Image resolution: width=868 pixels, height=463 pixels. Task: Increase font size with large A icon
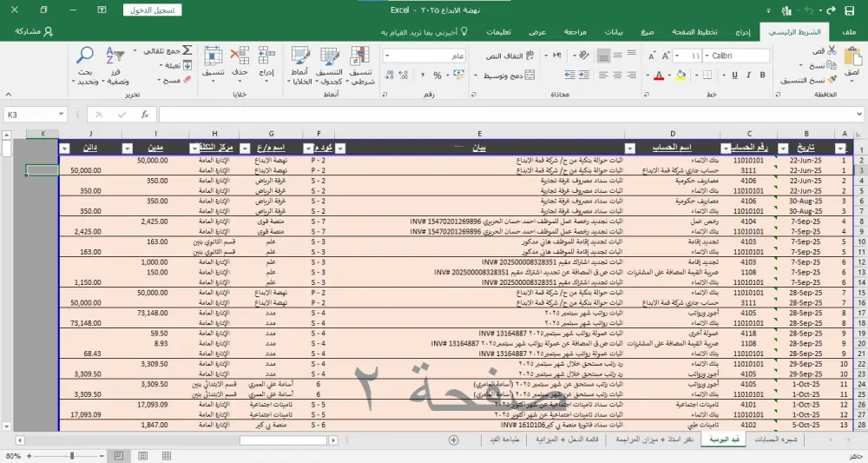[666, 56]
